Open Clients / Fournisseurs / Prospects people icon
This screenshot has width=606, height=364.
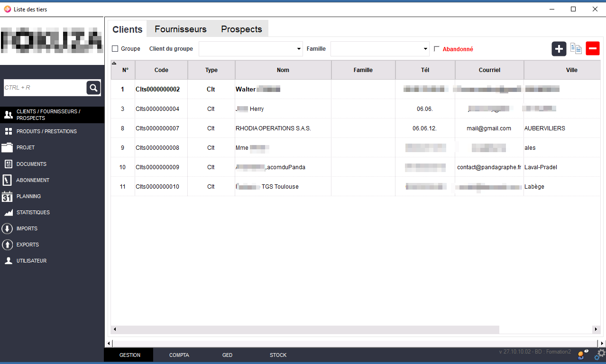point(8,115)
